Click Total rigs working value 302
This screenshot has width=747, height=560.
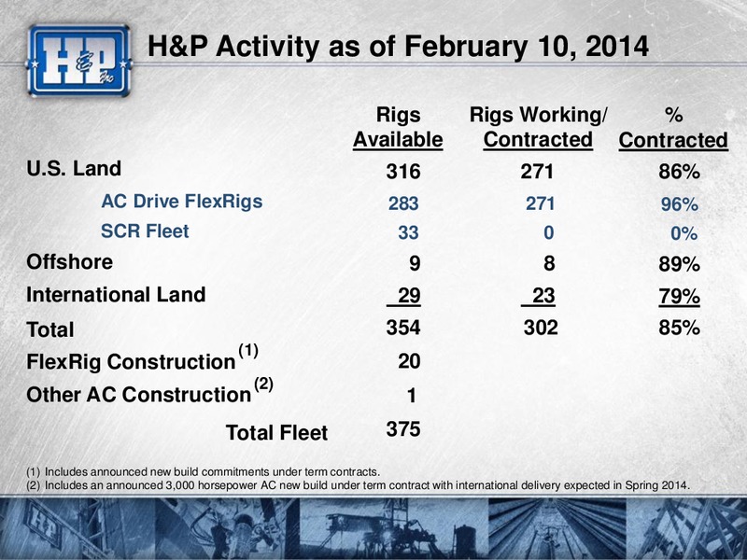541,328
